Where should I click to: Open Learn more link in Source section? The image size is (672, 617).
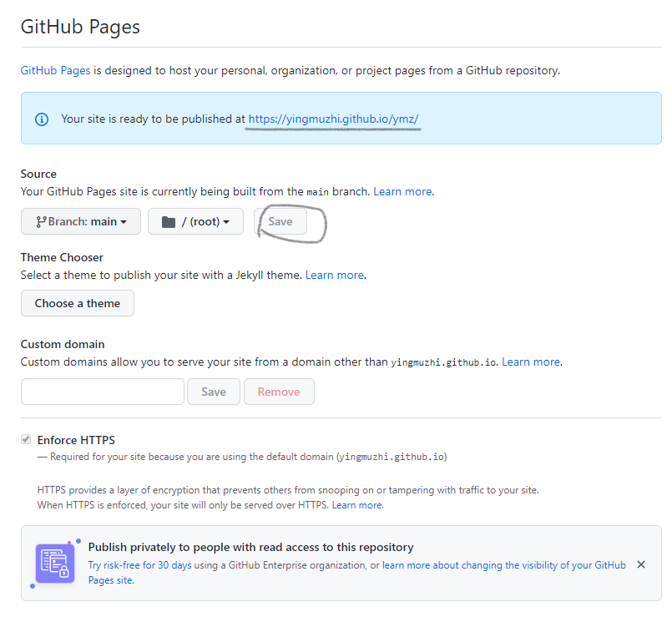[402, 191]
